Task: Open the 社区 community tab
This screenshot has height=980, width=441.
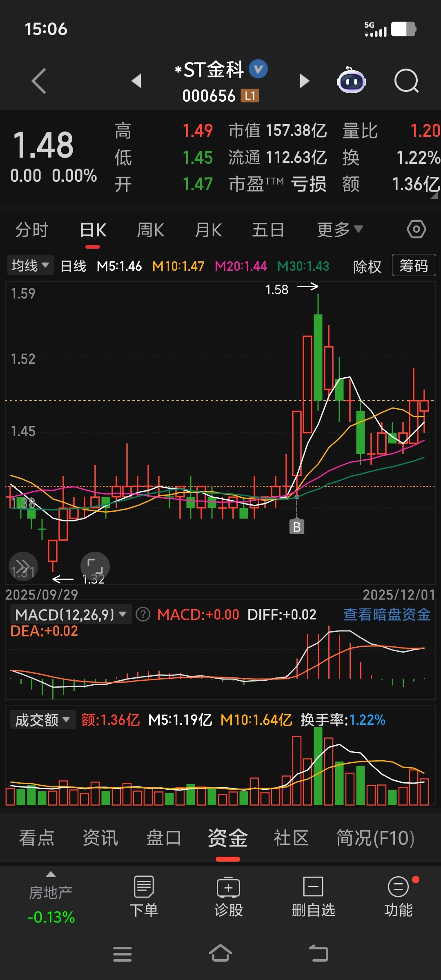Action: (x=291, y=838)
